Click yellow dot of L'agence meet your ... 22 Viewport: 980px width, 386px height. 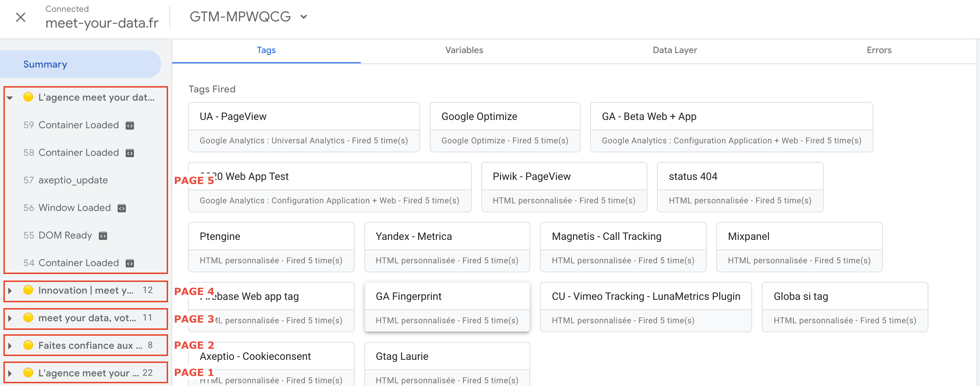coord(28,372)
